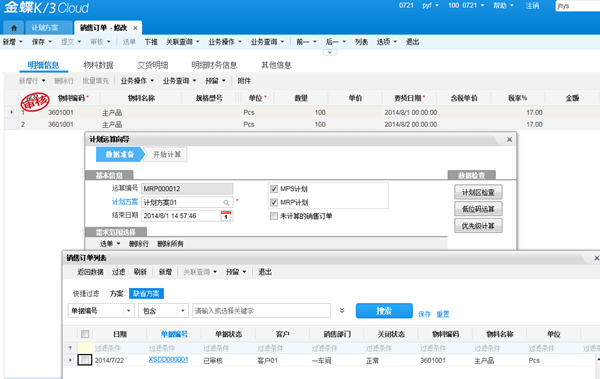Toggle the MPS计划 checkbox
This screenshot has height=379, width=600.
point(274,189)
